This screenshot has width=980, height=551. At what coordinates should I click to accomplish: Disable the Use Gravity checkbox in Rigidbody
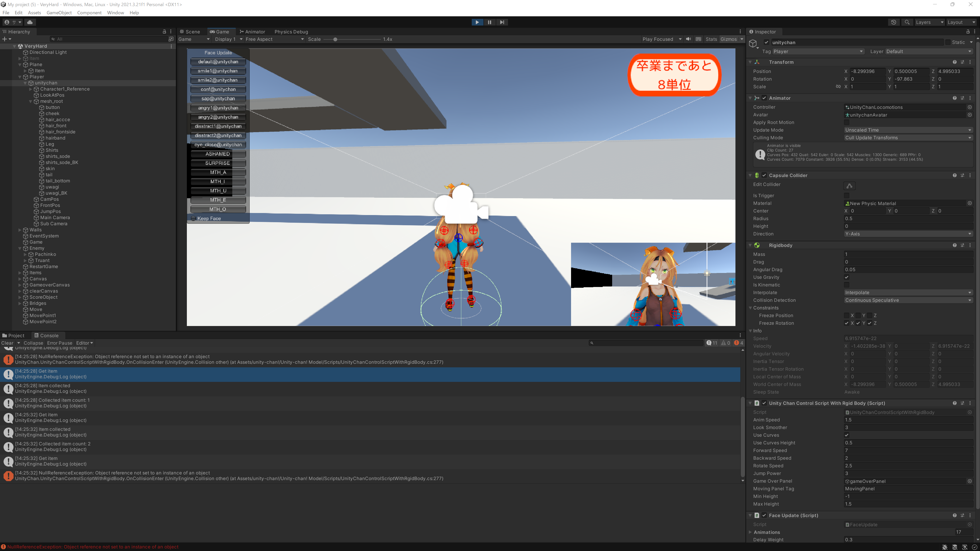pos(846,277)
